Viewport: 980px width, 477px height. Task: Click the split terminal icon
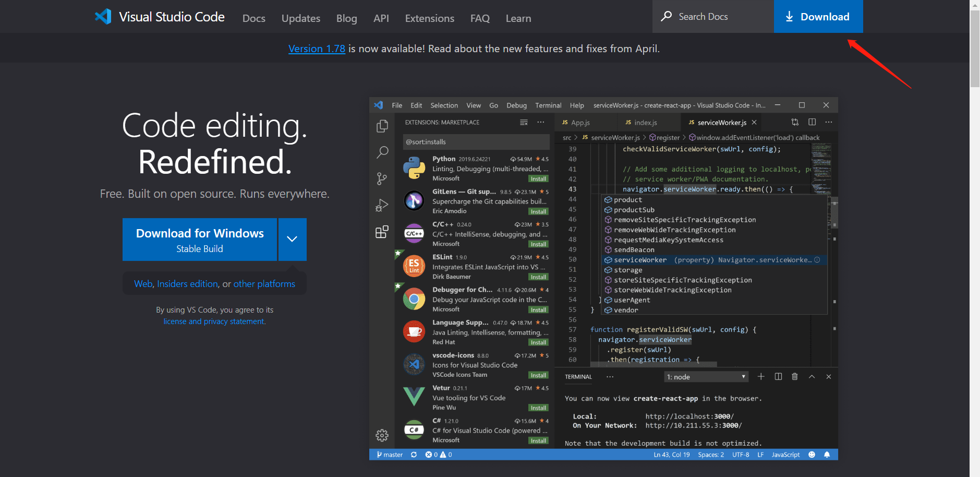pos(778,377)
